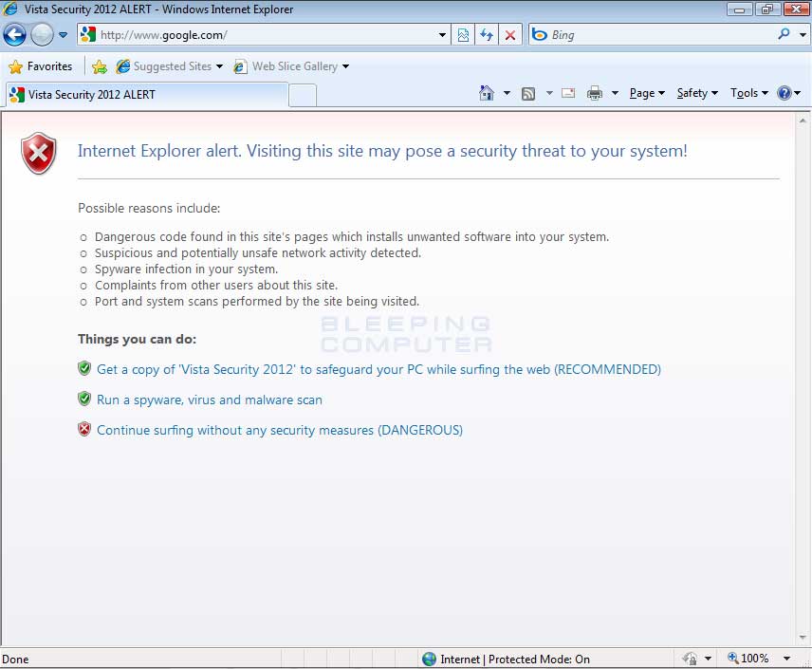This screenshot has width=812, height=669.
Task: Open the Favorites button
Action: [x=41, y=66]
